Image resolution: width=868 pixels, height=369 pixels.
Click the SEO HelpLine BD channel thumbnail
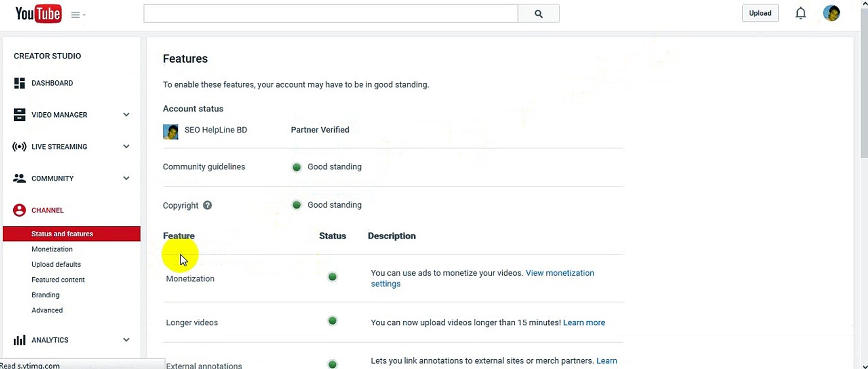pos(171,132)
